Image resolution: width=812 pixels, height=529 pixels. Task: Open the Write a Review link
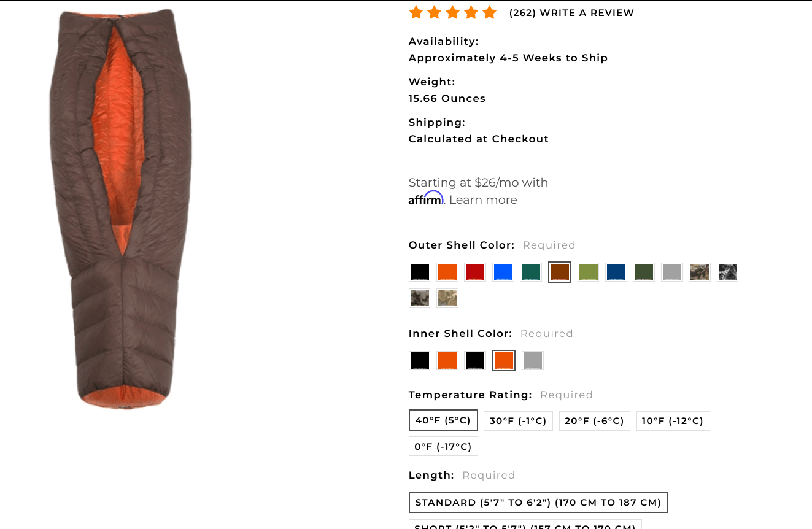coord(587,13)
